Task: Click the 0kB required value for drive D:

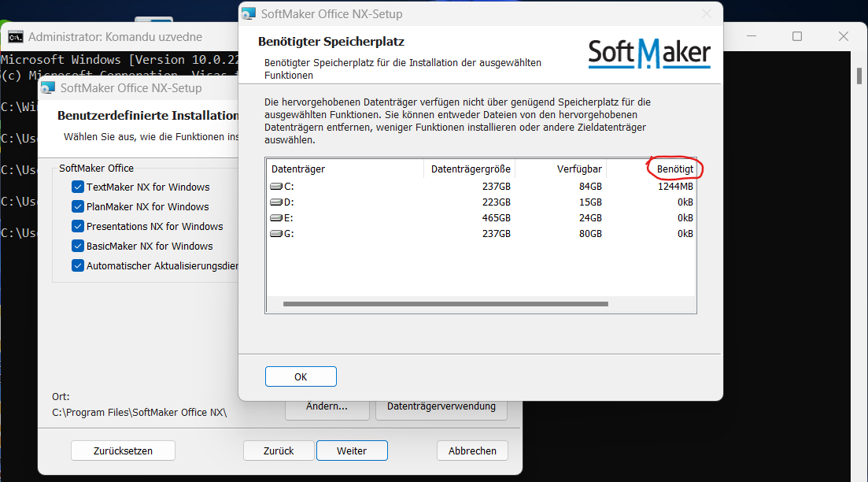Action: click(685, 202)
